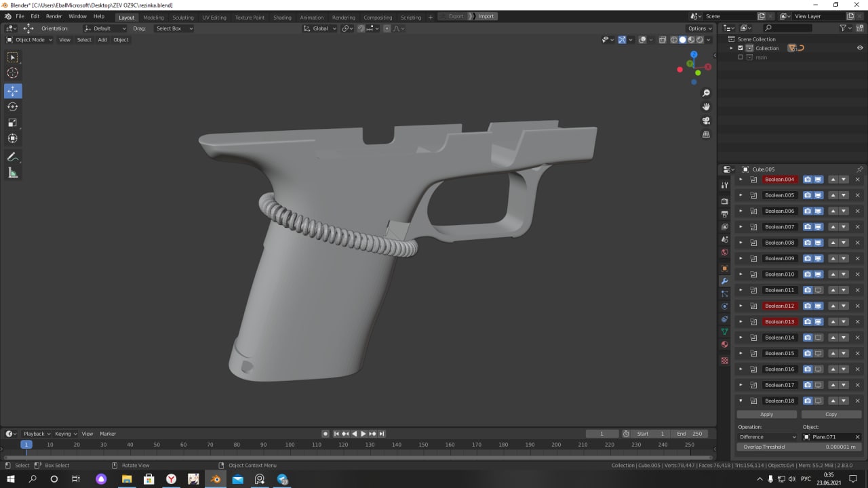Open the Drag Select Box dropdown
The width and height of the screenshot is (868, 488).
tap(174, 28)
